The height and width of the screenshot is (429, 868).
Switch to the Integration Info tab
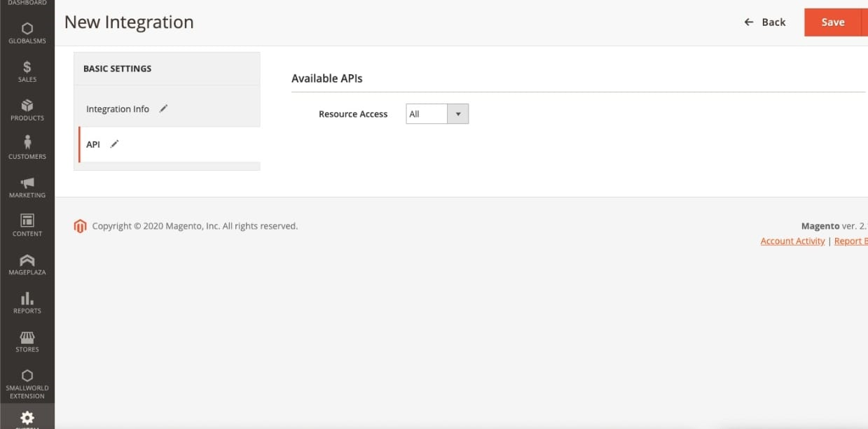pos(167,109)
